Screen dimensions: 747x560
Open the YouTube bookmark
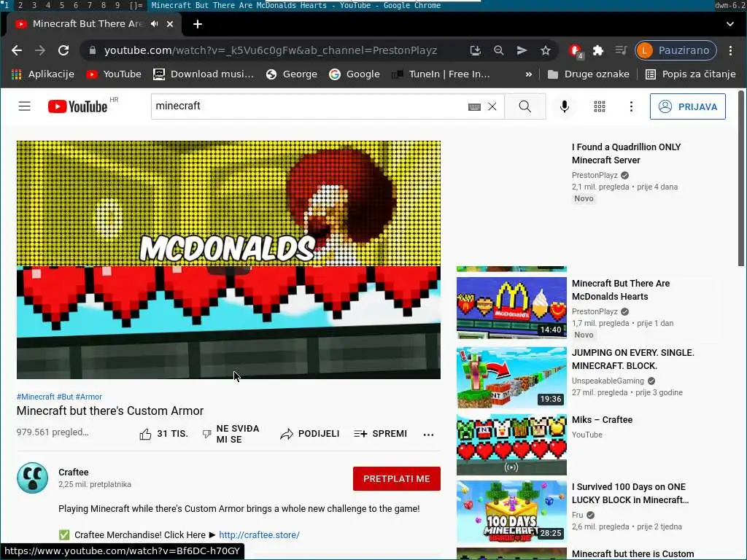click(114, 74)
